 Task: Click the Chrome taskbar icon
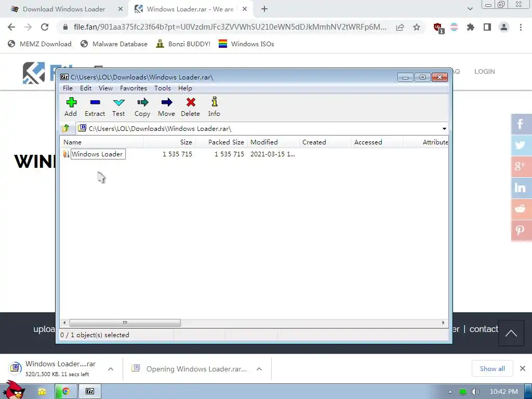(x=65, y=392)
